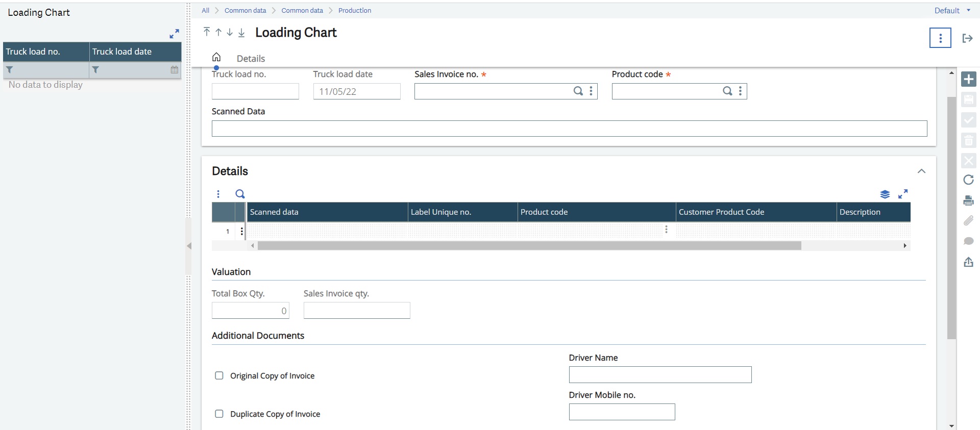
Task: Open grid search magnifier in Details
Action: pos(240,194)
